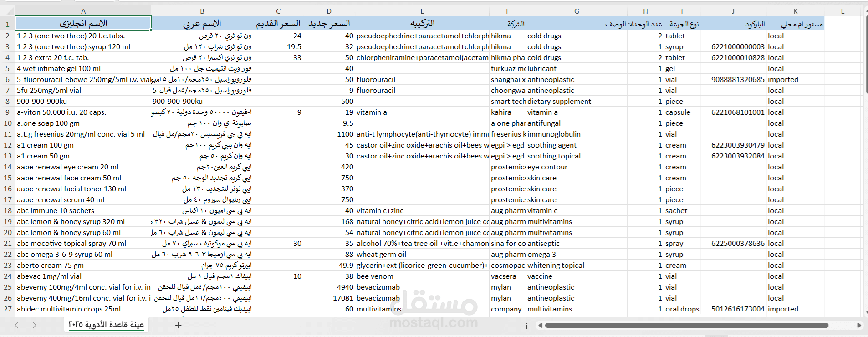Select cell 'abevac 1mg/ml vial'
This screenshot has width=868, height=337.
(x=83, y=276)
